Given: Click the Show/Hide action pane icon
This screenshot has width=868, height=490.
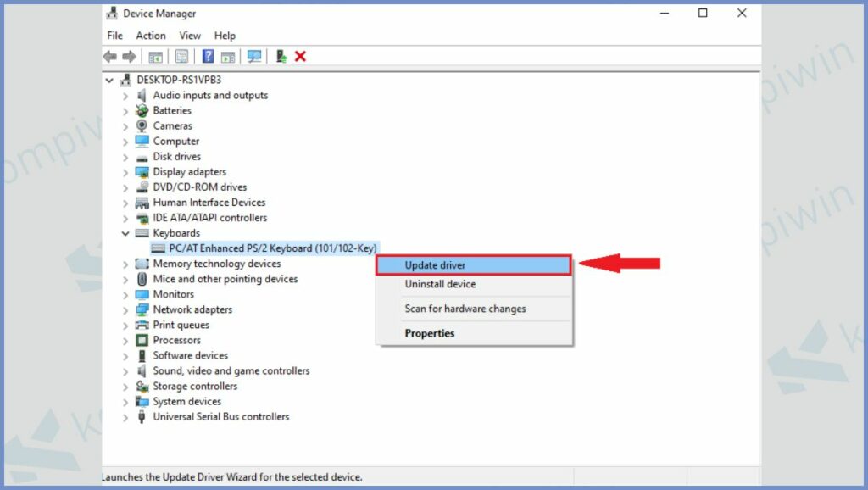Looking at the screenshot, I should [229, 56].
